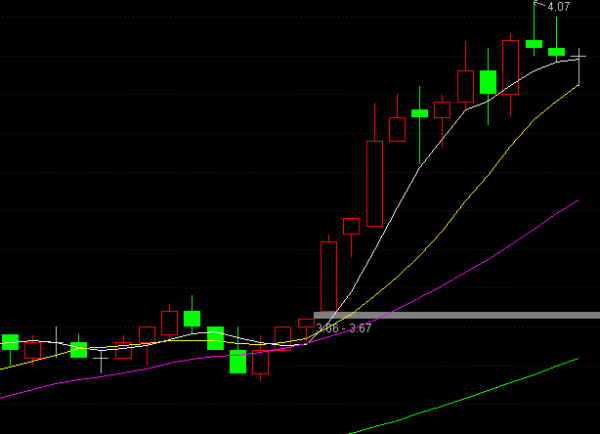
Task: Select the 3.66 - 3.67 gap label
Action: point(343,328)
